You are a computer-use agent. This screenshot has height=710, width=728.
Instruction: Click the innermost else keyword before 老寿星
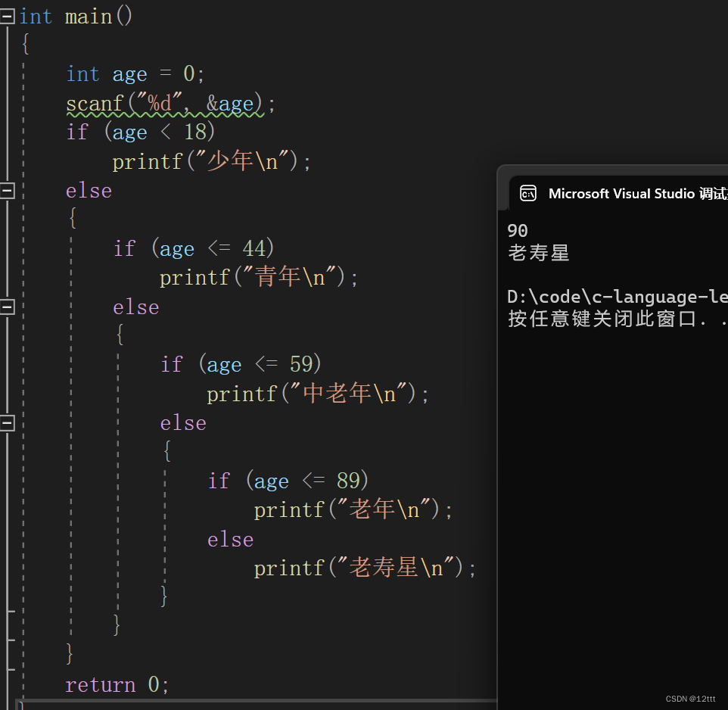click(230, 540)
